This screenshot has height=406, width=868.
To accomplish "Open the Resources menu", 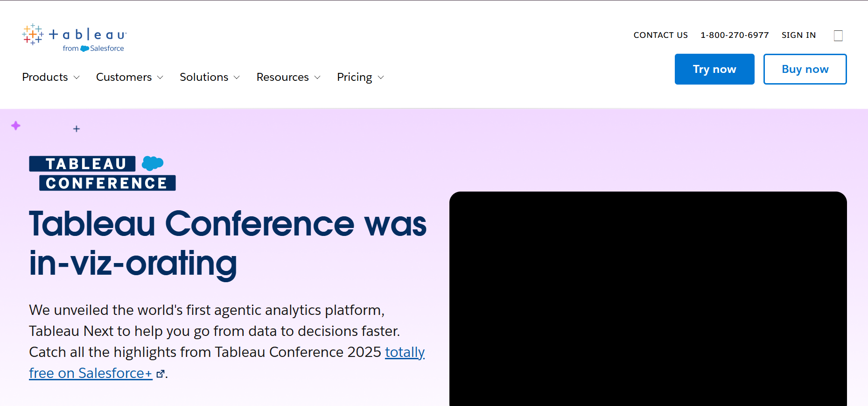I will 283,77.
